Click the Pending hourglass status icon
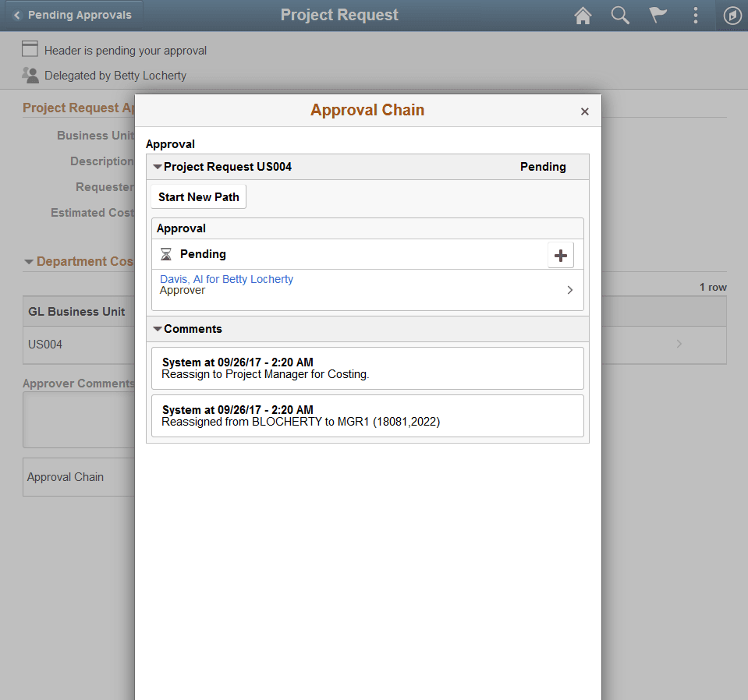Viewport: 748px width, 700px height. tap(166, 253)
